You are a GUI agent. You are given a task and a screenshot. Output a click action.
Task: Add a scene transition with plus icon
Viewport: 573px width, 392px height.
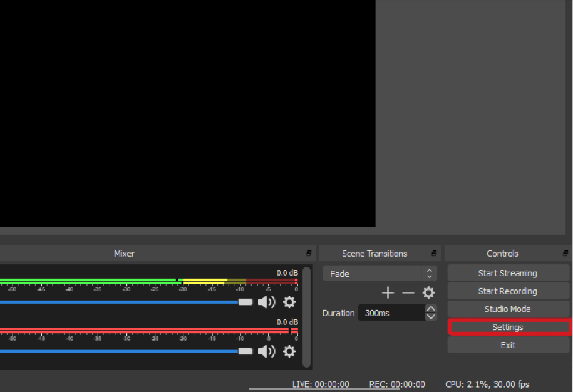coord(388,292)
